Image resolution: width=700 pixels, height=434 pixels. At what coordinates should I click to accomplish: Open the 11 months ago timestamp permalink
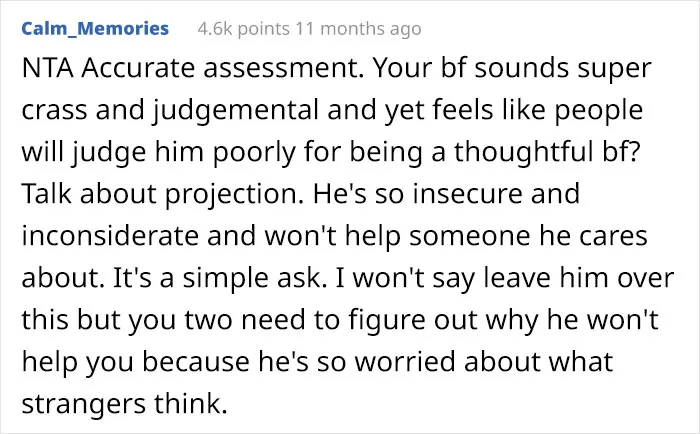tap(358, 29)
